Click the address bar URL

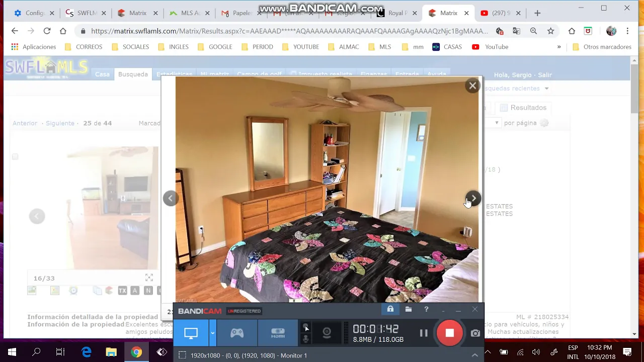(x=289, y=31)
